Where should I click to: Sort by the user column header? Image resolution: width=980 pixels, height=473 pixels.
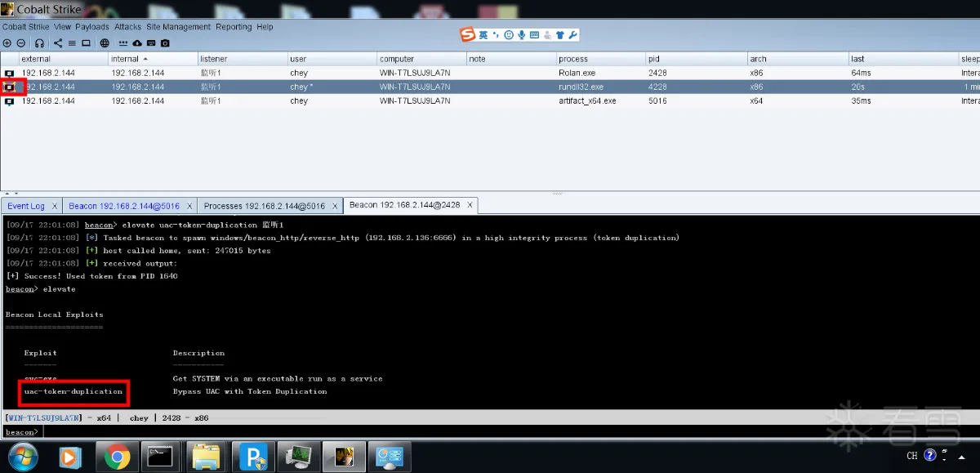click(x=332, y=59)
